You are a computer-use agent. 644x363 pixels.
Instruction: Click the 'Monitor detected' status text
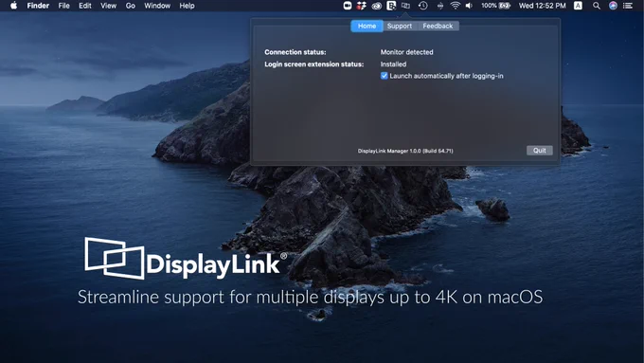[x=406, y=52]
